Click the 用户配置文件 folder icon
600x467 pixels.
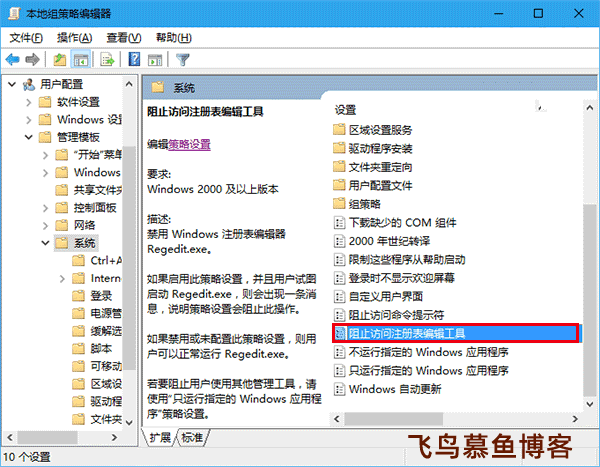(x=339, y=185)
